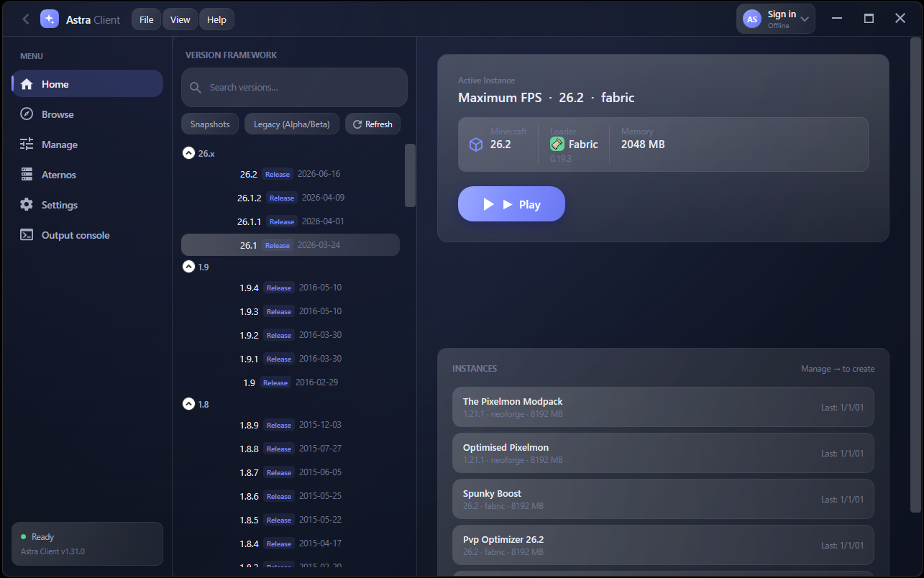Viewport: 924px width, 578px height.
Task: Toggle the Legacy (Alpha/Beta) filter
Action: click(x=292, y=124)
